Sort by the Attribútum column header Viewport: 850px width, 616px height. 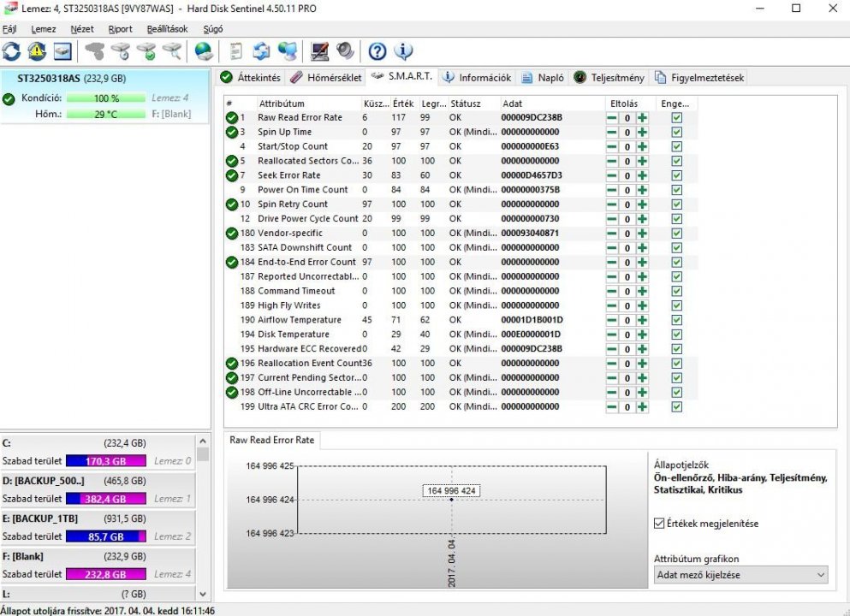click(308, 104)
